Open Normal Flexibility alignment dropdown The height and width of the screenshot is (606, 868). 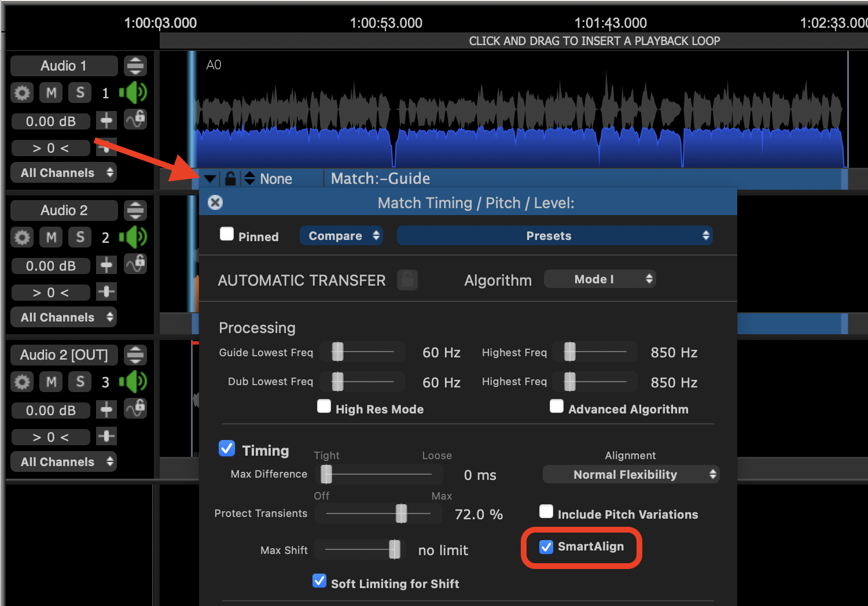(631, 475)
